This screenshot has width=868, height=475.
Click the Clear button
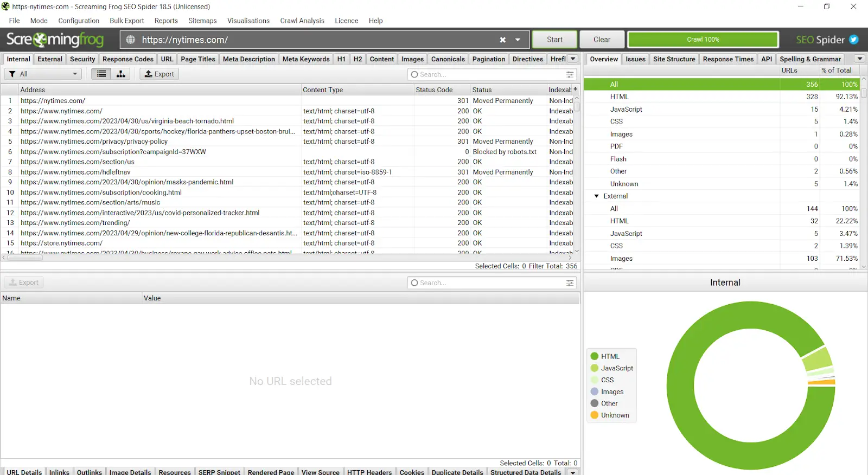(602, 40)
